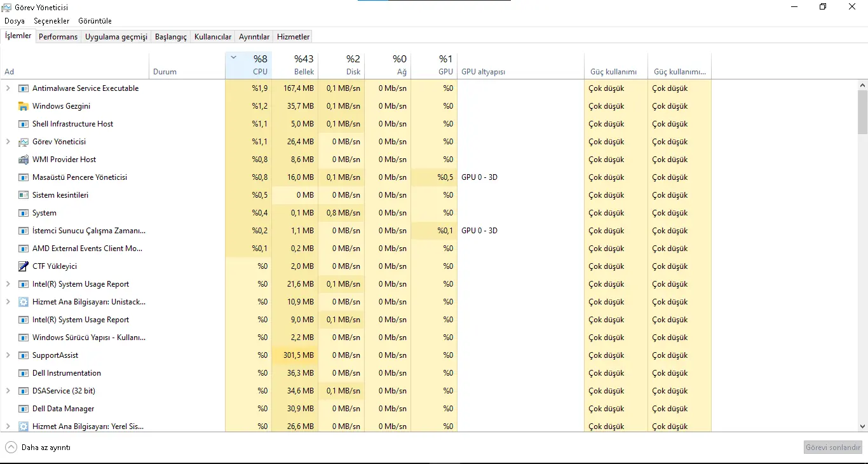Click the Görev Yöneticisi icon in the process list
This screenshot has width=868, height=464.
(24, 142)
